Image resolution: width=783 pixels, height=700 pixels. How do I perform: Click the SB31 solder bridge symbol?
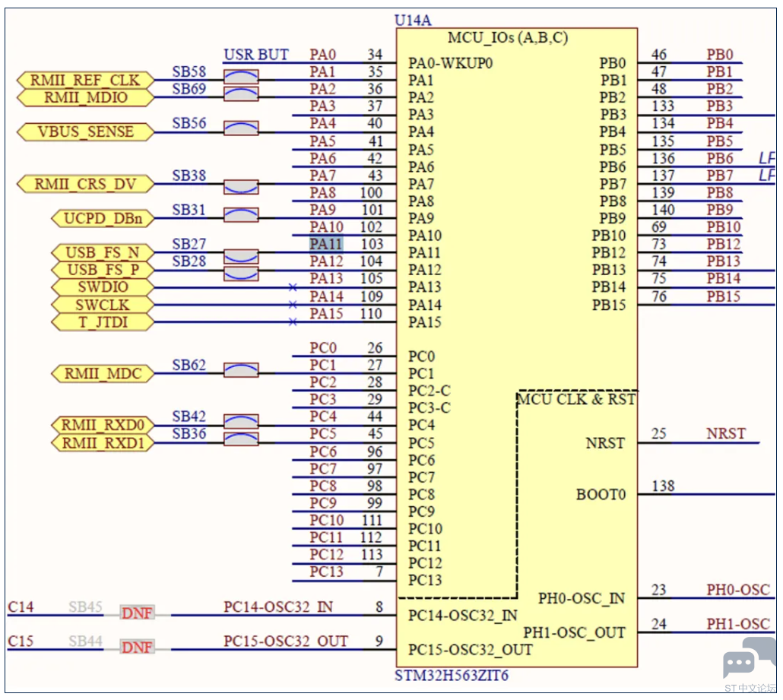[x=241, y=214]
